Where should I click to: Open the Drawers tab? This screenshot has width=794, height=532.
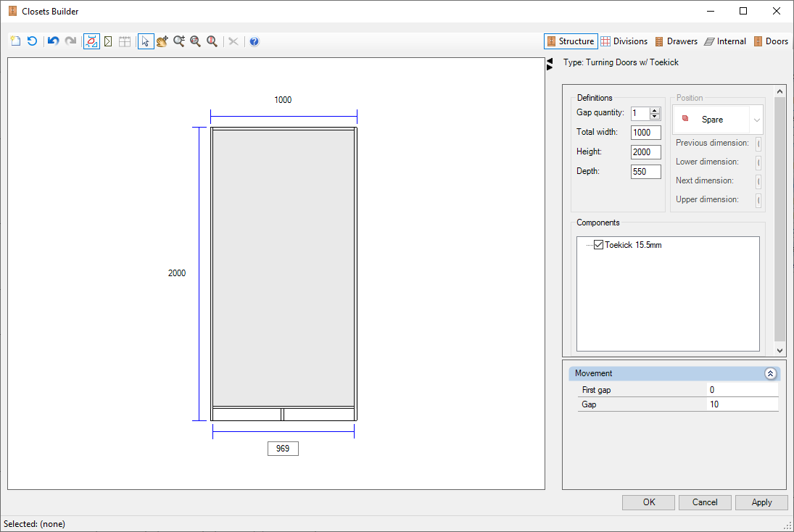pyautogui.click(x=676, y=41)
